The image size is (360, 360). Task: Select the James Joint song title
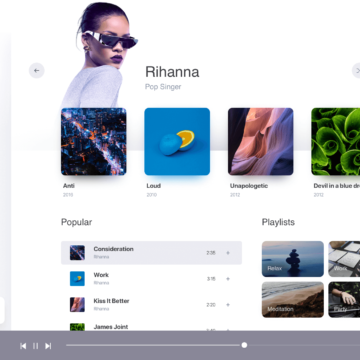[x=111, y=327]
